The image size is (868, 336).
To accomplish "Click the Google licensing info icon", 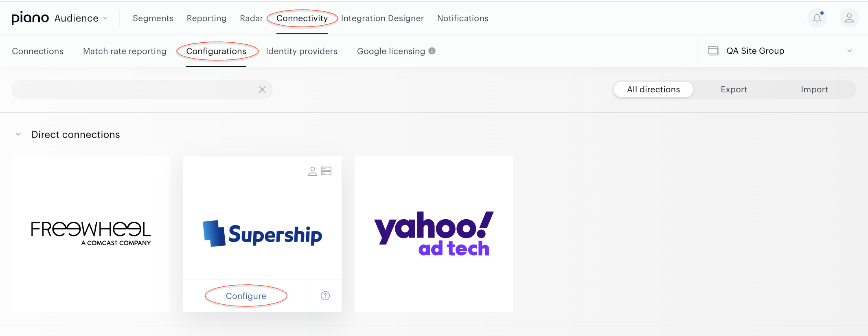I will pos(432,51).
